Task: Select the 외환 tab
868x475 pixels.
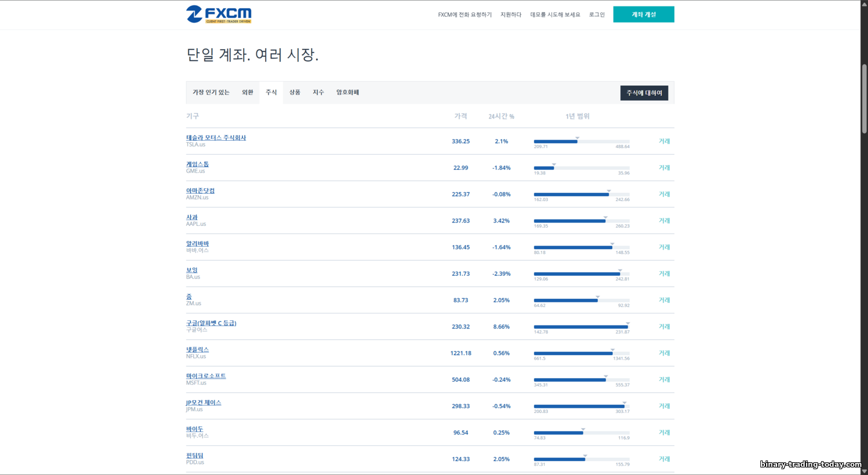Action: (x=248, y=92)
